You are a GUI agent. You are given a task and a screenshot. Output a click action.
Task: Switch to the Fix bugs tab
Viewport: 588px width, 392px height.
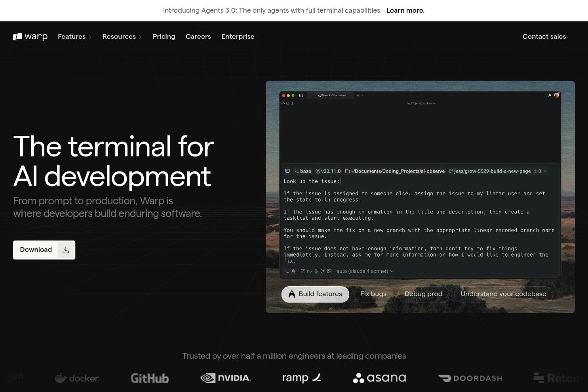[373, 294]
